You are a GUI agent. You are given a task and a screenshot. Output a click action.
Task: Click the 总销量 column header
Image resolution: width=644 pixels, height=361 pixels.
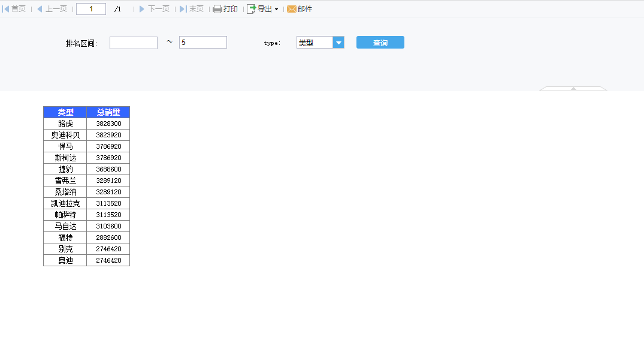point(108,112)
